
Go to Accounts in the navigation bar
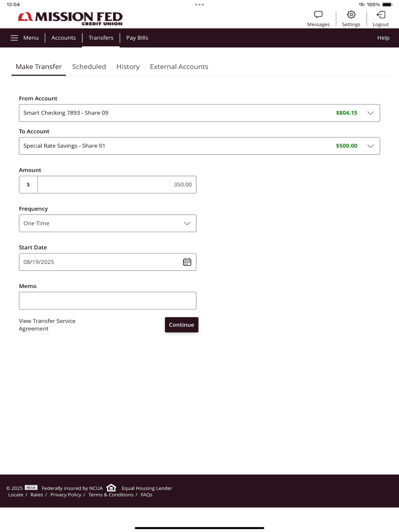[64, 38]
